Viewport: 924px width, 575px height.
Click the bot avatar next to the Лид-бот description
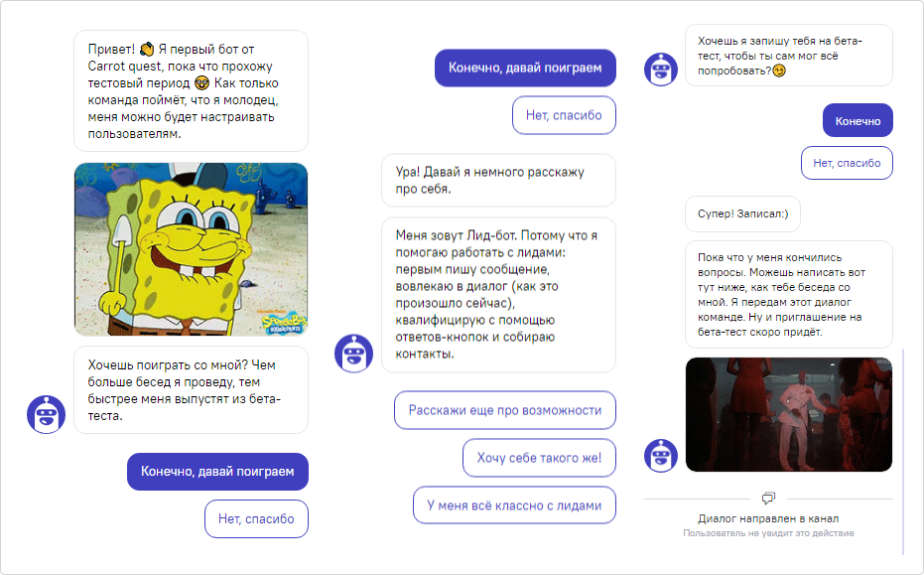353,353
